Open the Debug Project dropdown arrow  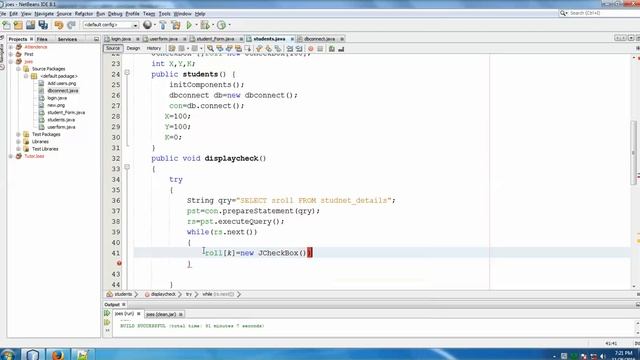point(213,25)
